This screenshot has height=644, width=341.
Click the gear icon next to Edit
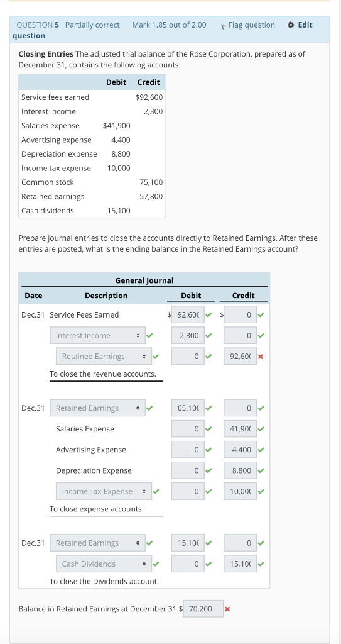(x=291, y=25)
